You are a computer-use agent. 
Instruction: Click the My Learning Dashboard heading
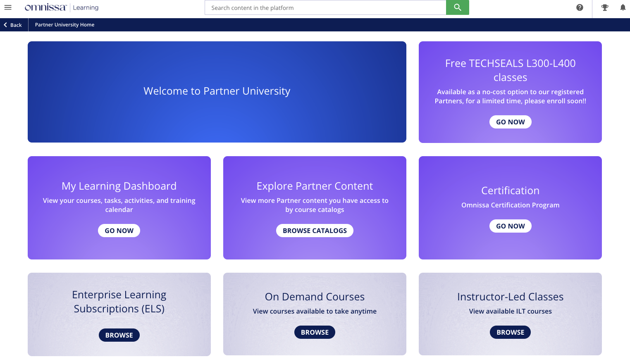(119, 186)
